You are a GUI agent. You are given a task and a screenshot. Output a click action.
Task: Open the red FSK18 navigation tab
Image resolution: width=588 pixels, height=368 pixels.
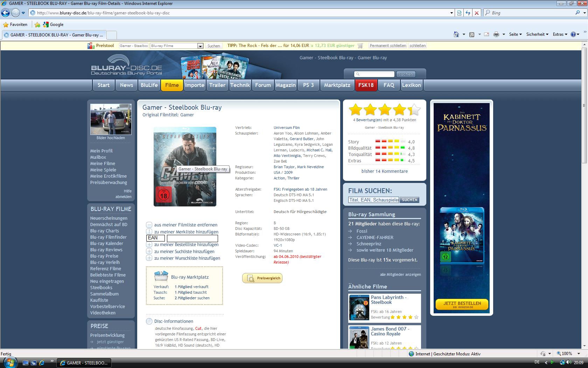point(366,85)
